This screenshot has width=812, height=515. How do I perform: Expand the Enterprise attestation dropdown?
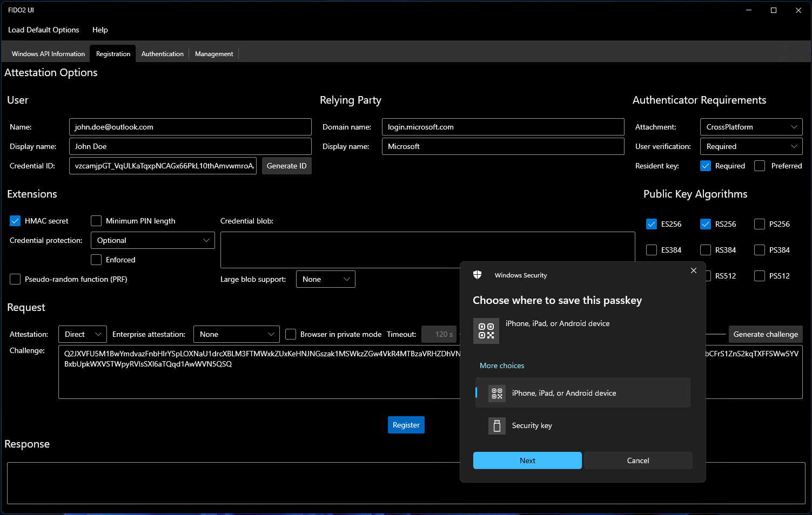tap(237, 334)
